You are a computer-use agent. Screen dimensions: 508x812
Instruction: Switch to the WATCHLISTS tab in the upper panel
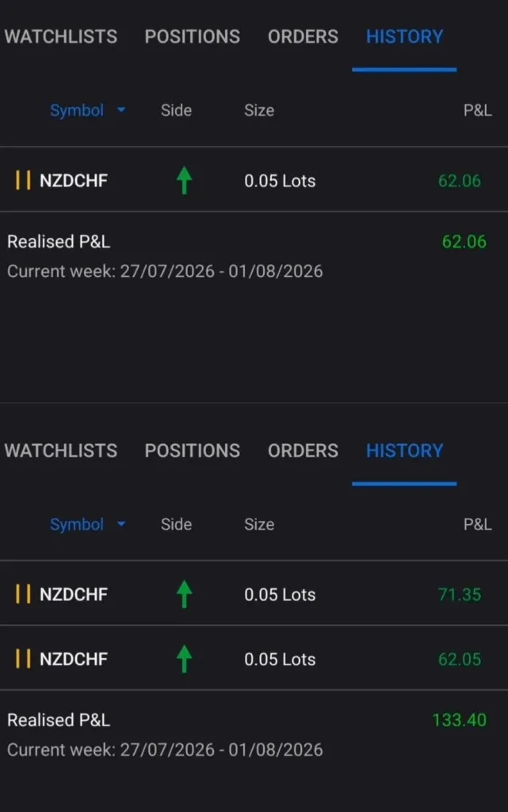[61, 36]
